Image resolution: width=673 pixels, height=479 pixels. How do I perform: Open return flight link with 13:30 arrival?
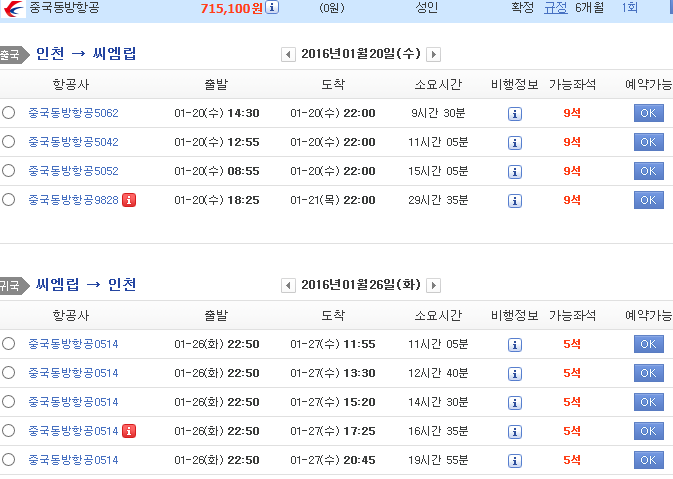tap(73, 373)
